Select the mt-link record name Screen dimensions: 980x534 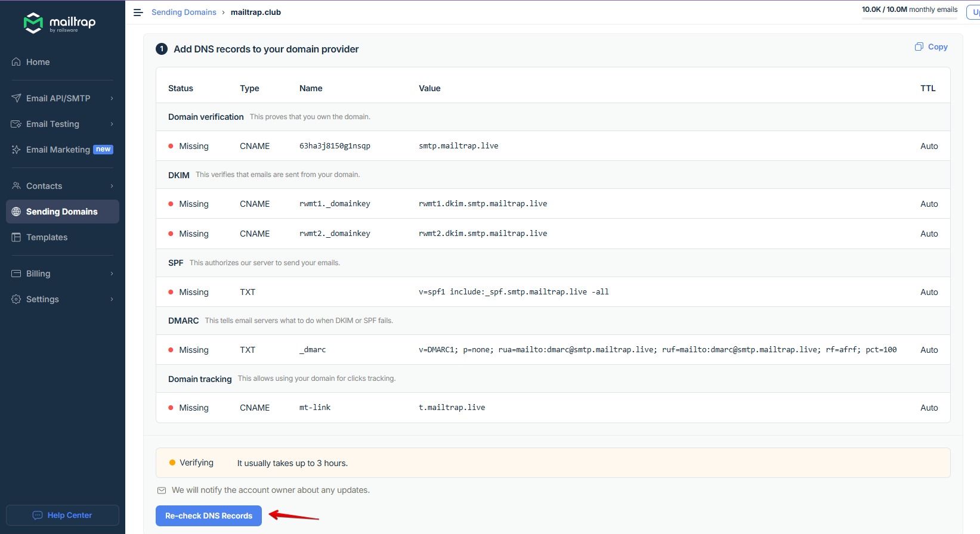pyautogui.click(x=315, y=408)
